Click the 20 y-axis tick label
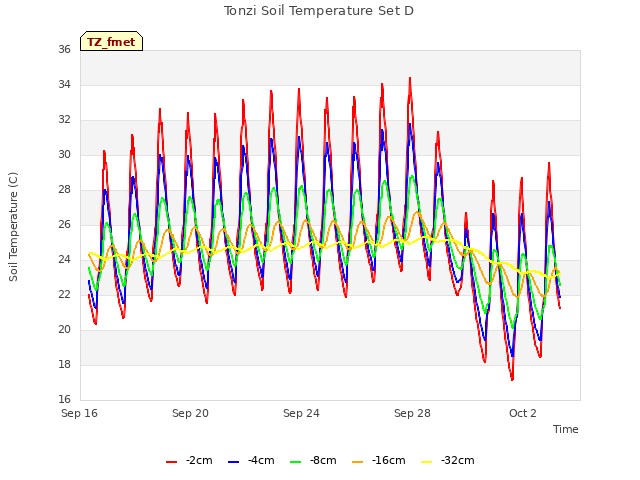The width and height of the screenshot is (640, 480). (x=64, y=329)
